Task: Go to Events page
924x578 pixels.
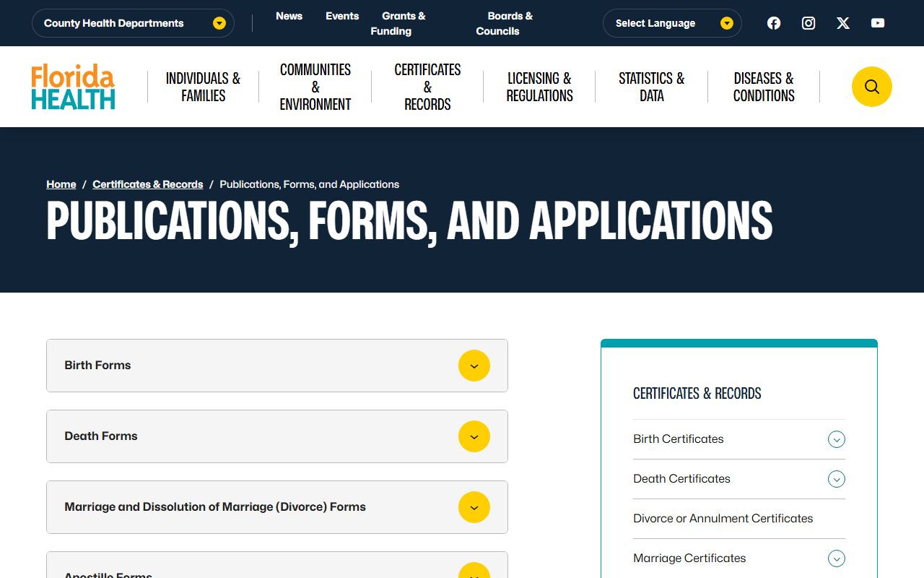Action: [x=342, y=16]
